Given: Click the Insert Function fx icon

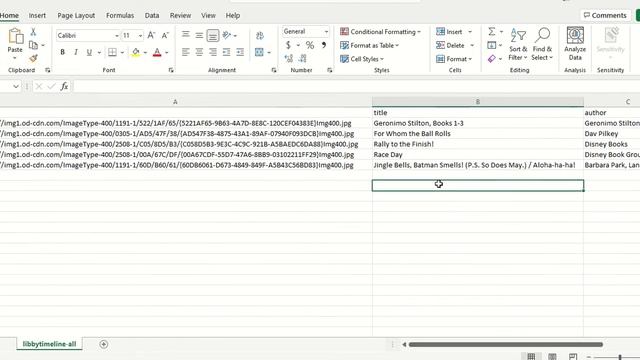Looking at the screenshot, I should (64, 86).
